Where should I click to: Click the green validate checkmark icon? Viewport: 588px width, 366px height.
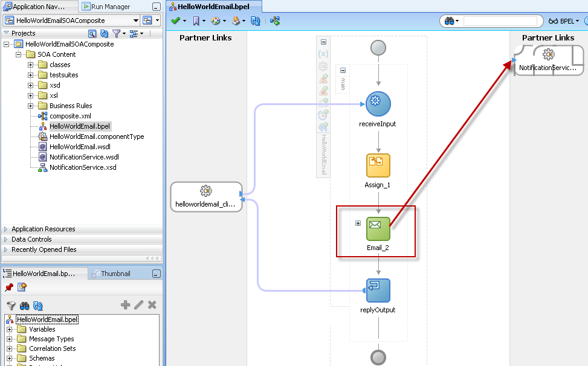point(175,21)
